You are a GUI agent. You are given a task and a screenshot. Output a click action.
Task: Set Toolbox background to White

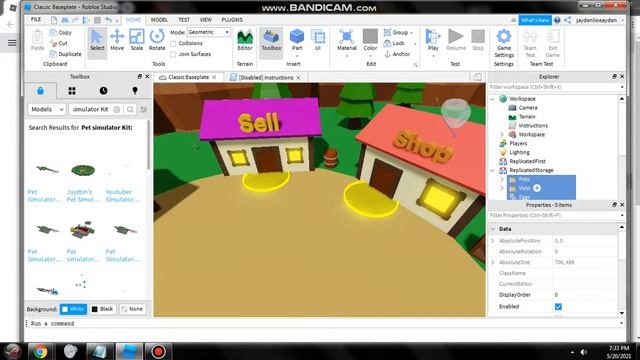pos(73,309)
